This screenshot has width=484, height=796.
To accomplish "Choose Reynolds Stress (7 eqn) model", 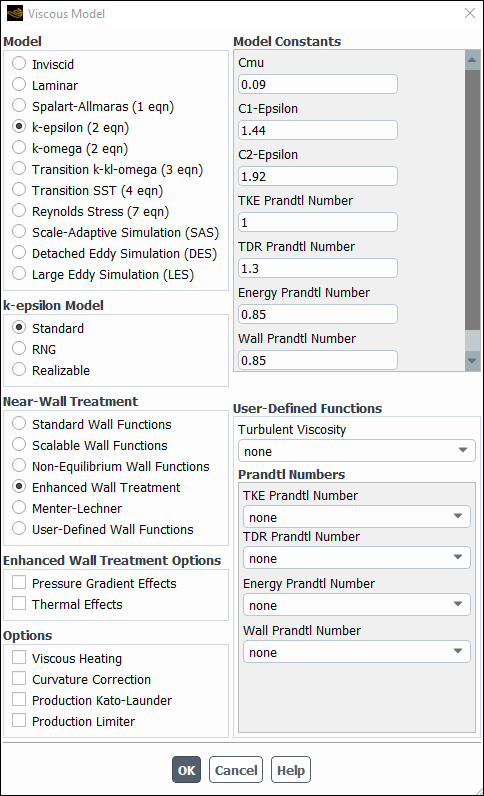I will pos(19,211).
